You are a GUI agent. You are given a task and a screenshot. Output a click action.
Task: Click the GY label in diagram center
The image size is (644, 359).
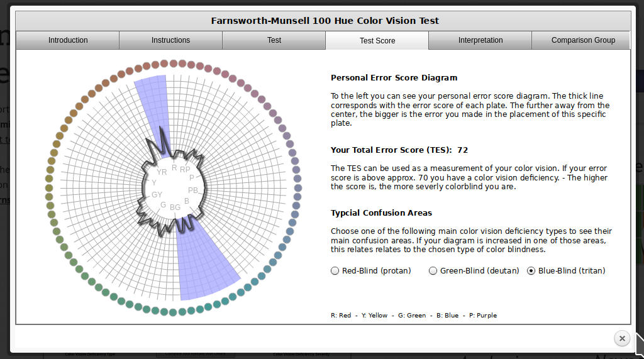[x=157, y=195]
